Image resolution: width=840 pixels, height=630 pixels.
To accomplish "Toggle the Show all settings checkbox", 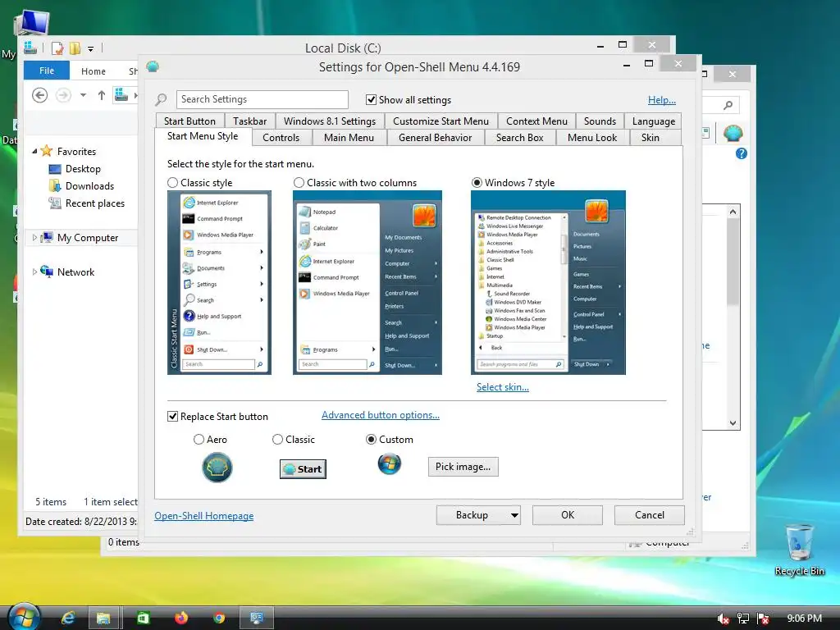I will (x=371, y=99).
